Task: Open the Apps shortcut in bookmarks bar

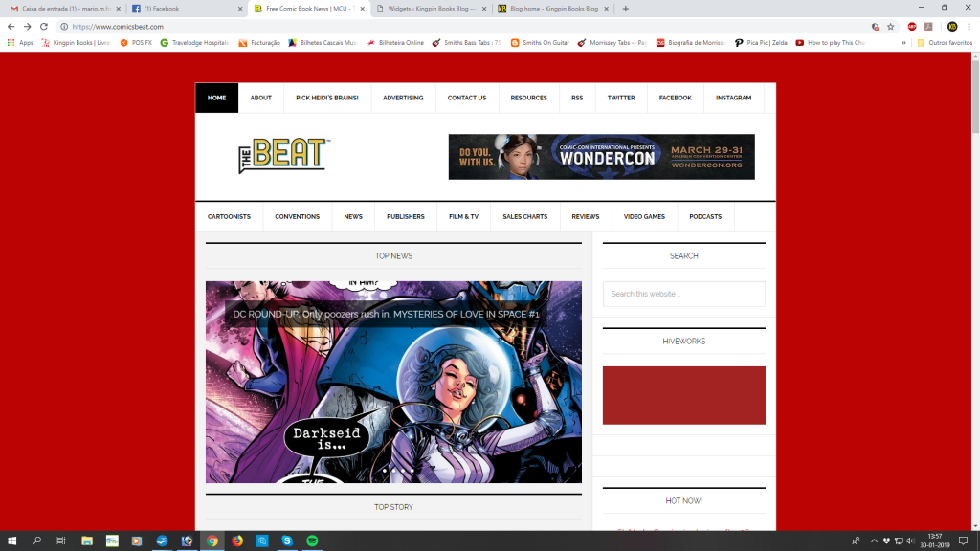Action: tap(20, 42)
